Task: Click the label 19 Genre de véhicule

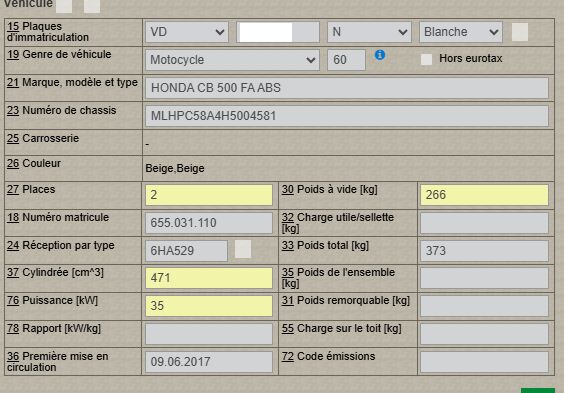Action: tap(59, 55)
